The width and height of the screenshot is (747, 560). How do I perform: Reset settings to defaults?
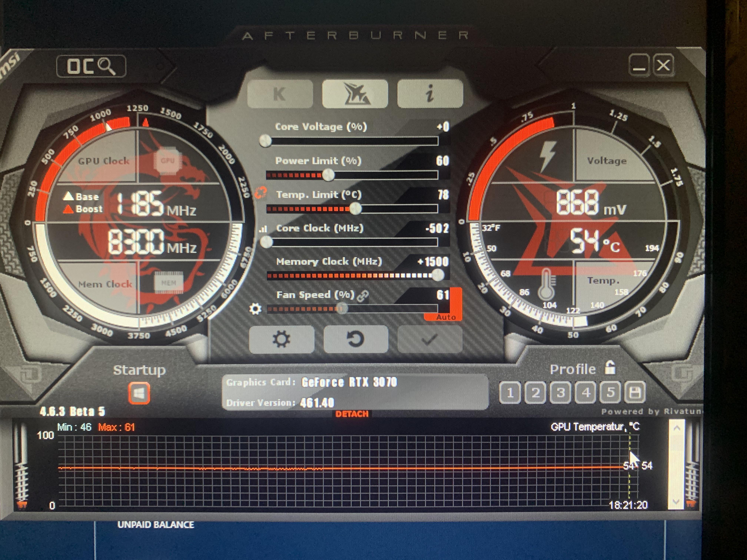(x=355, y=339)
